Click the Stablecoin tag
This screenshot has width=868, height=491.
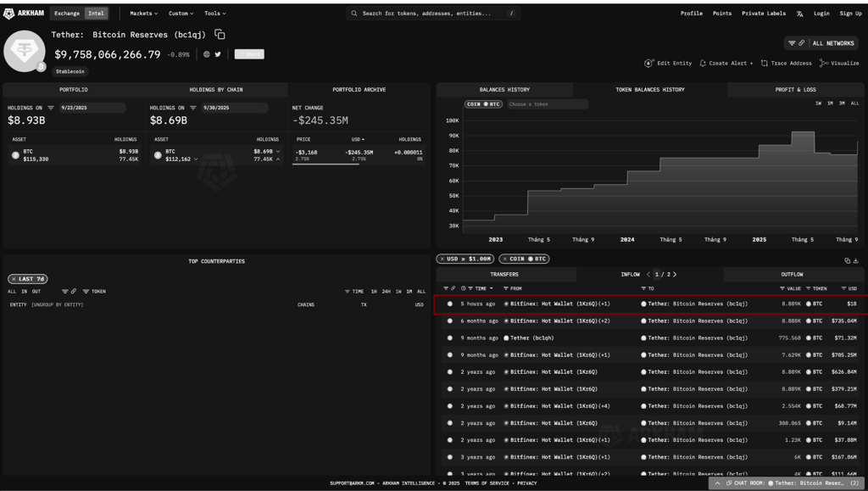[70, 71]
